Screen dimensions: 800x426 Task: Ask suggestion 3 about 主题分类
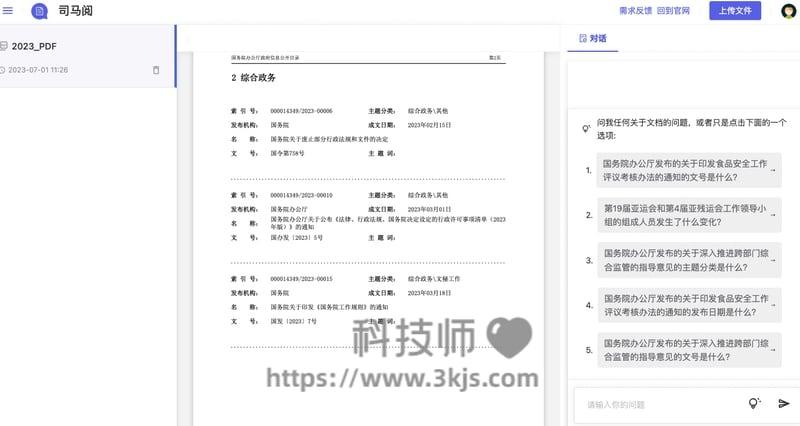tap(689, 260)
